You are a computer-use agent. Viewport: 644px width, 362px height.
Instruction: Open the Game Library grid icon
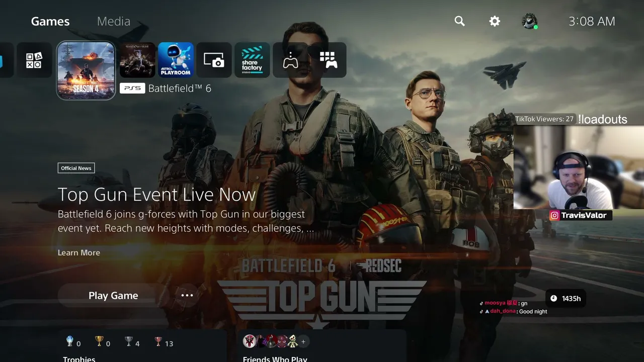point(329,60)
